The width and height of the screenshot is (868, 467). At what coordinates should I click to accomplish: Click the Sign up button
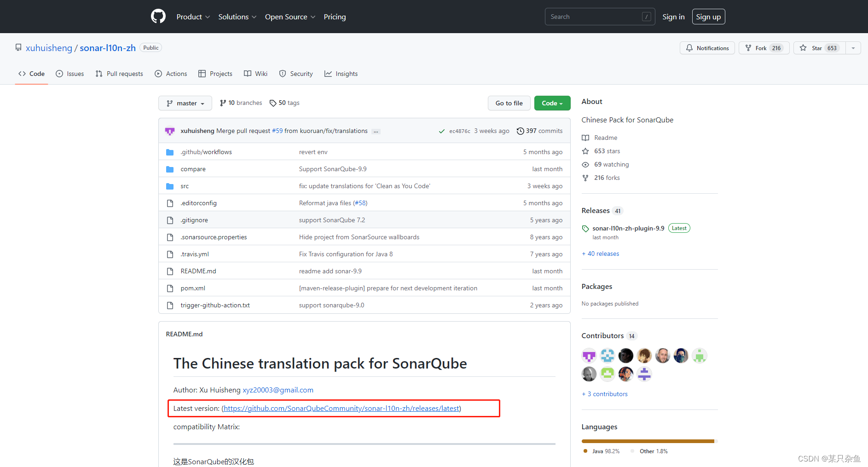pos(708,17)
